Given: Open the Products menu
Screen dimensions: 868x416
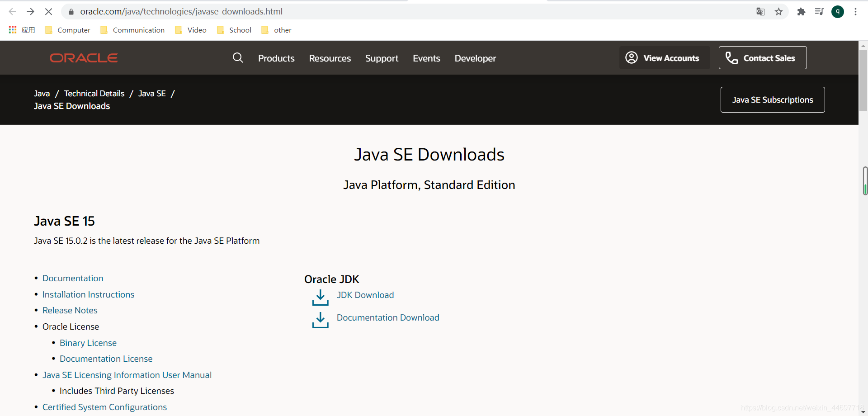Looking at the screenshot, I should pyautogui.click(x=276, y=58).
